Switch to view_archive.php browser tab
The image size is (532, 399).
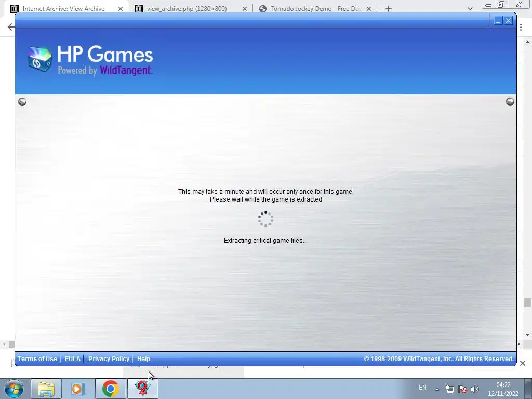click(x=187, y=9)
